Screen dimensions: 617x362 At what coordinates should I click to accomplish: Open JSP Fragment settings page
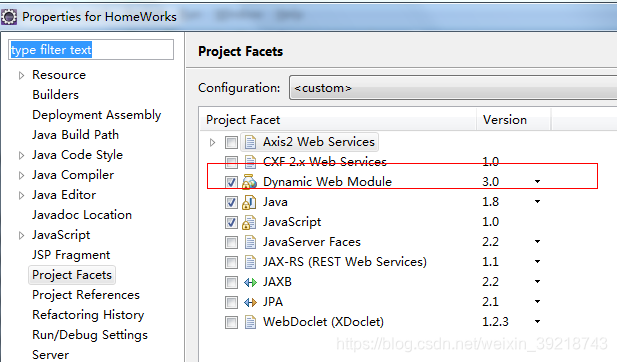pos(71,255)
